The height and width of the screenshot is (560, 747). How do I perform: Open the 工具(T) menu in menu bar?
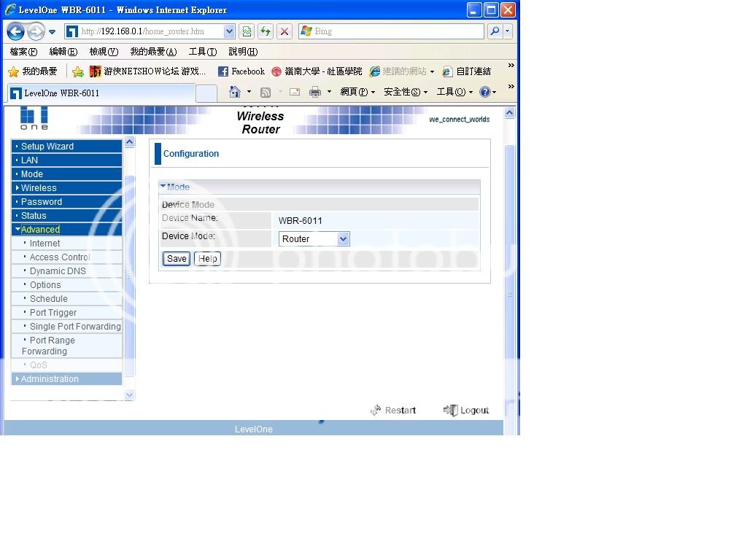pos(202,52)
